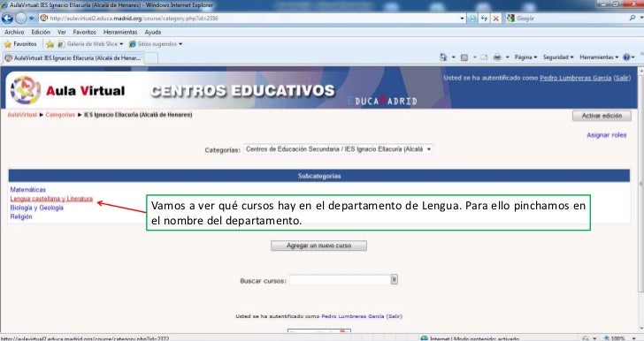644x341 pixels.
Task: Open Favoritos star button
Action: (x=20, y=44)
